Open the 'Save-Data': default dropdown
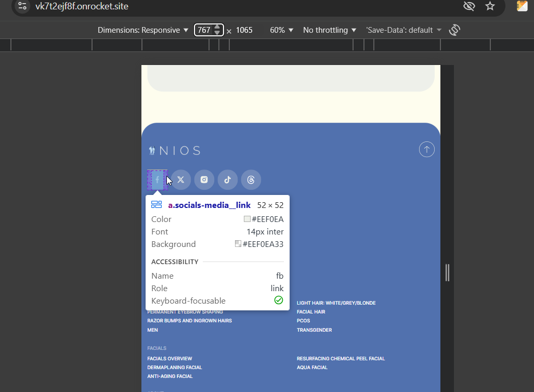 point(403,30)
